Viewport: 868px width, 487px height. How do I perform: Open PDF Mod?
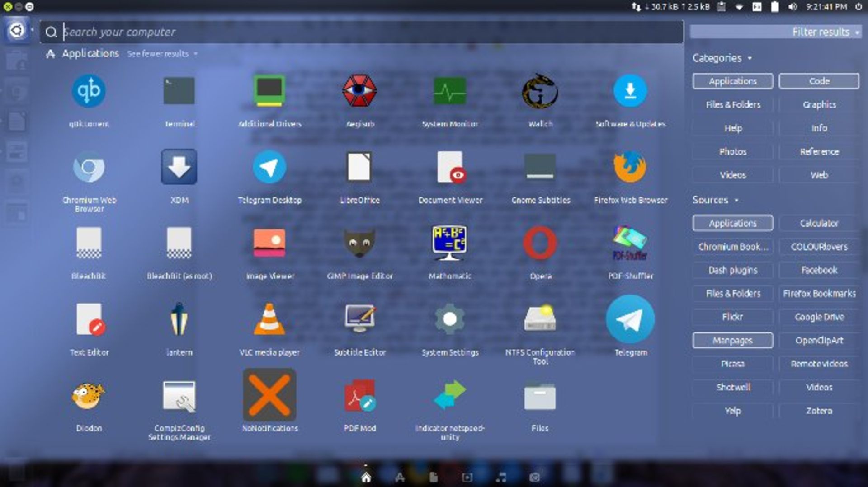359,396
